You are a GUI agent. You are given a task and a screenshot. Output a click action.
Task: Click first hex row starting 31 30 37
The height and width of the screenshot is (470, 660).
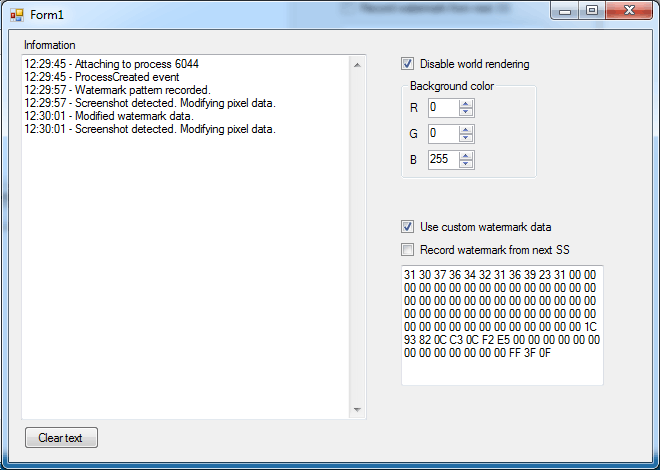click(x=500, y=275)
